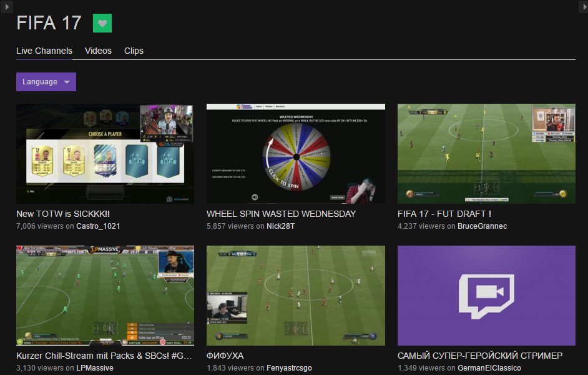
Task: Click title FIFA 17 - FUT DRAFT !
Action: (x=444, y=214)
